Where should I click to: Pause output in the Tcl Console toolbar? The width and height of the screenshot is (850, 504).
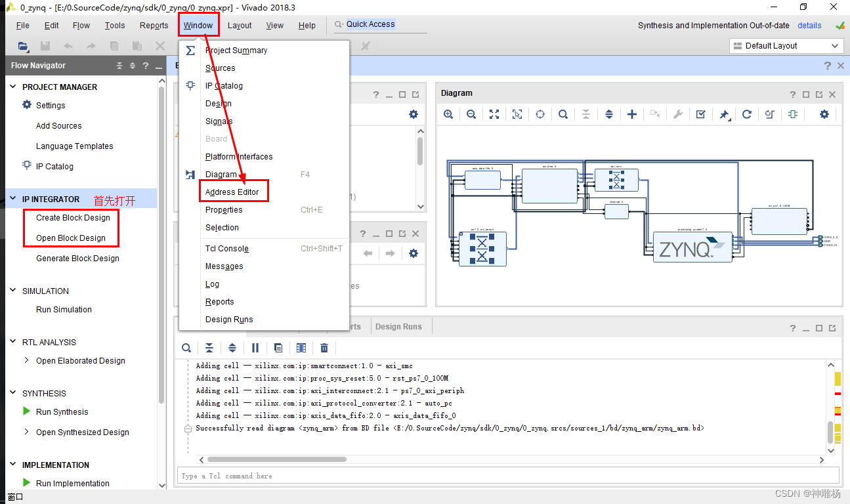coord(255,348)
